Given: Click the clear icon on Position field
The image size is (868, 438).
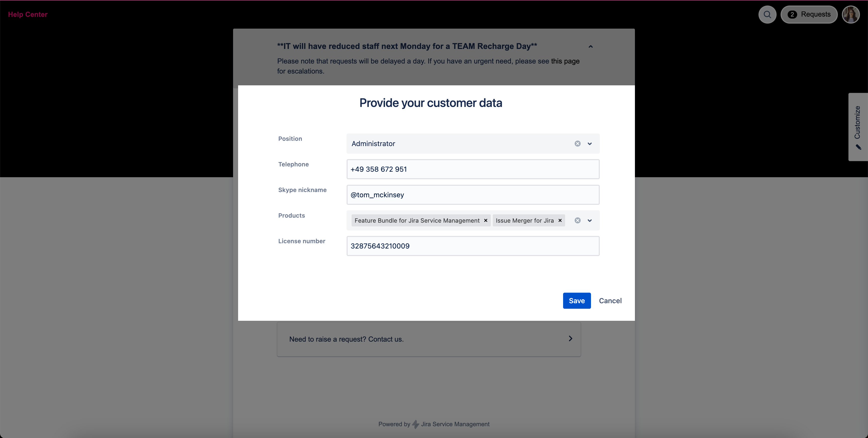Looking at the screenshot, I should click(578, 144).
